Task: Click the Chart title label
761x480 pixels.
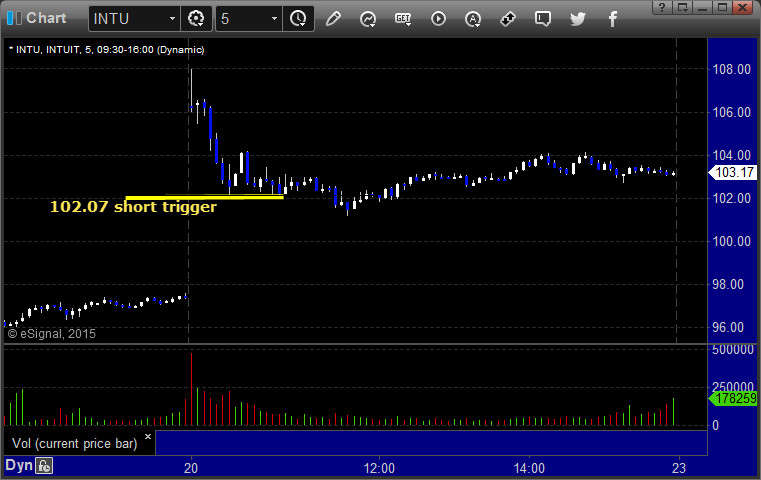Action: (x=46, y=18)
